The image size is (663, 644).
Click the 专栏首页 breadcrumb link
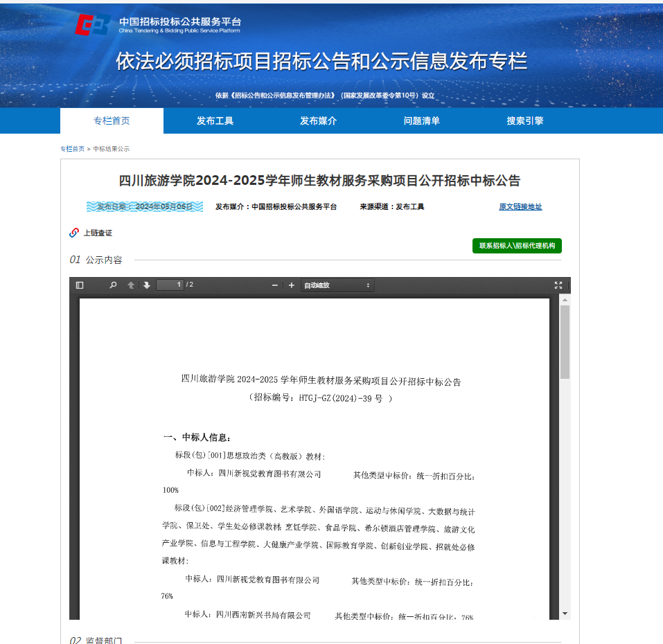(x=72, y=149)
